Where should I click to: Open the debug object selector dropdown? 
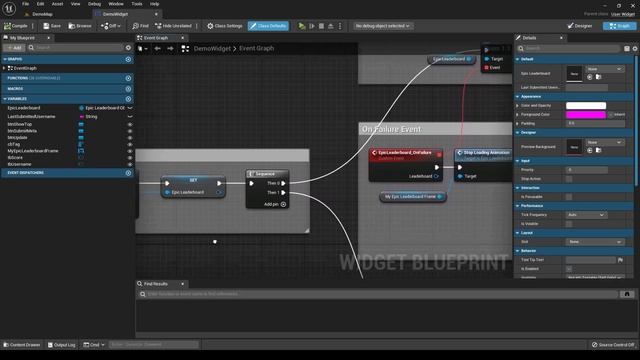click(x=382, y=26)
